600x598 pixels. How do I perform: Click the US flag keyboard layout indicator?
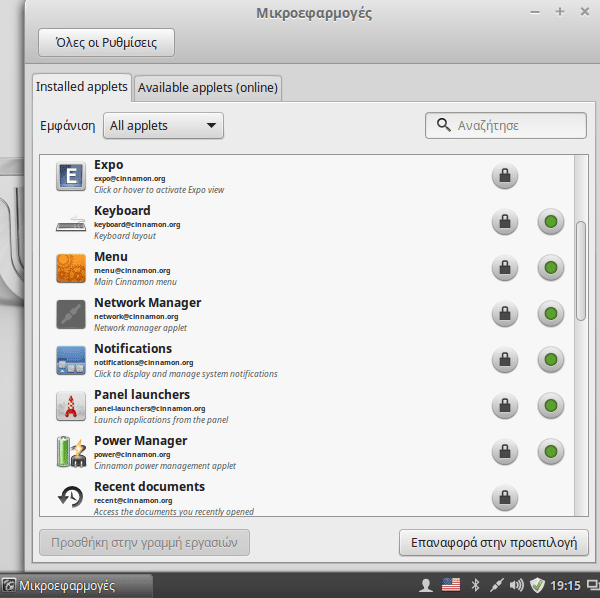click(x=451, y=585)
